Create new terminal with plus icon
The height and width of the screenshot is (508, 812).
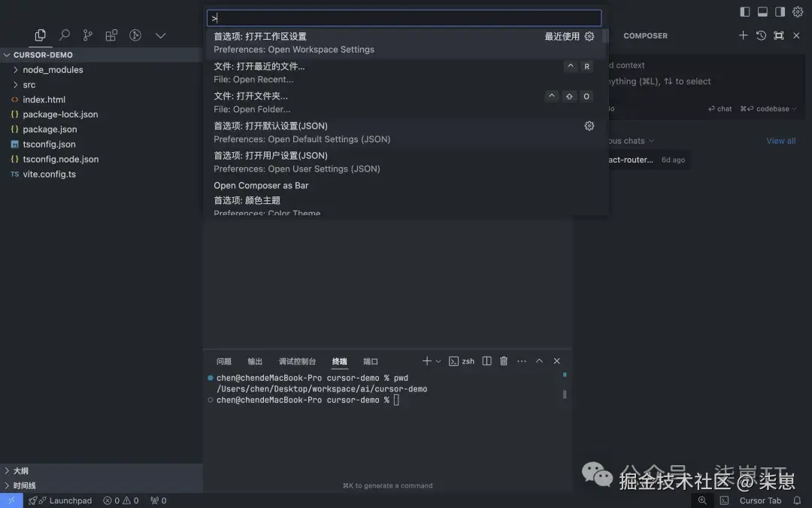click(x=427, y=360)
